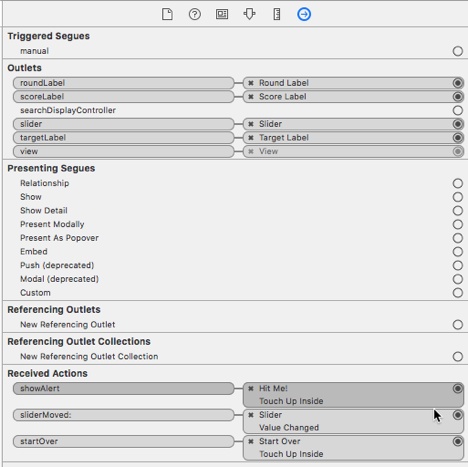This screenshot has height=467, width=468.
Task: Disconnect the Slider Value Changed action x
Action: coord(251,415)
